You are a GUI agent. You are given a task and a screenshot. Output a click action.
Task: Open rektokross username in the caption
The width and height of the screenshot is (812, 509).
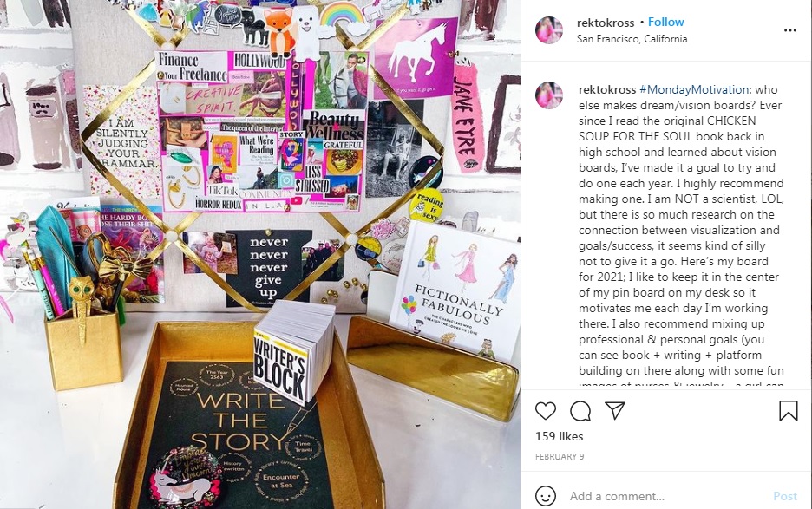click(607, 89)
